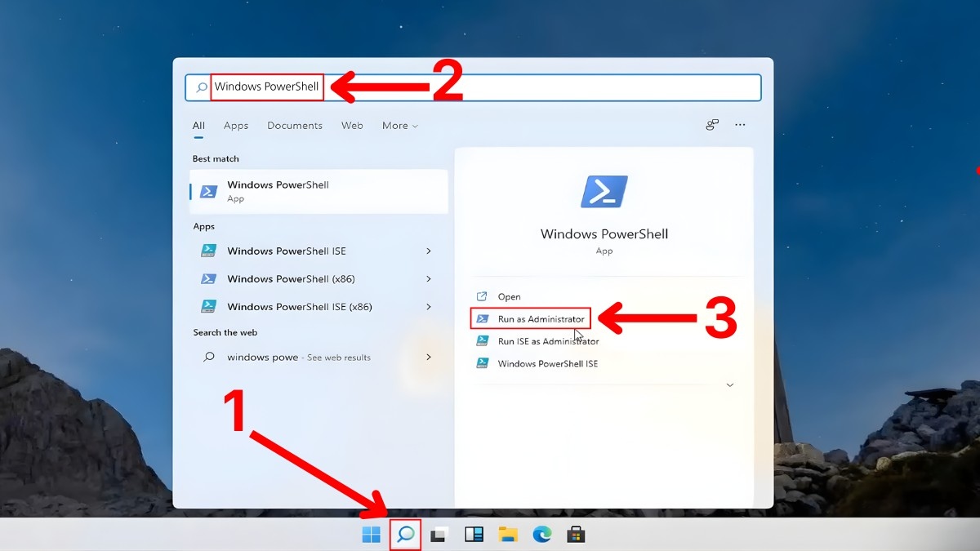Expand Windows PowerShell (x86) result arrow
The width and height of the screenshot is (980, 551).
pos(429,278)
